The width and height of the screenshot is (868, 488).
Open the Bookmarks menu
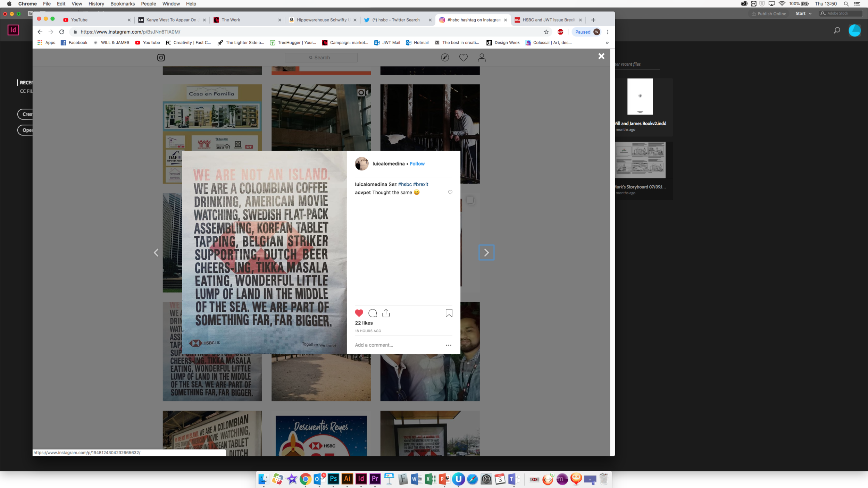[x=122, y=4]
